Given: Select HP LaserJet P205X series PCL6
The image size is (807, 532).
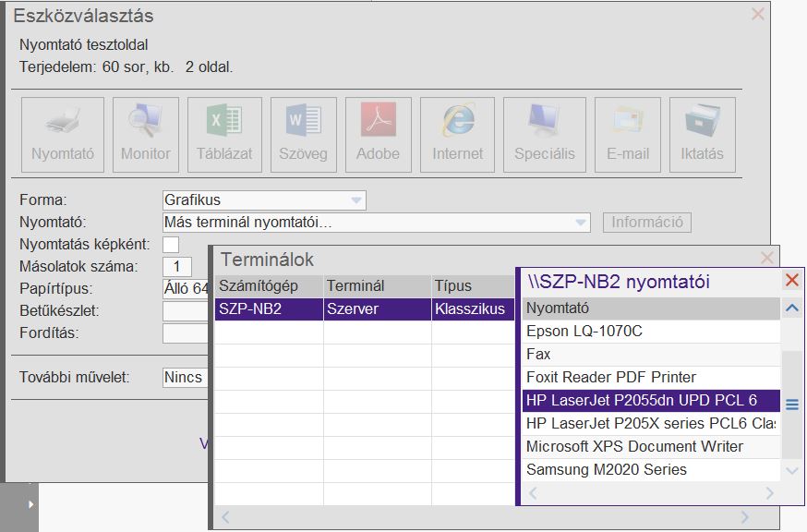Looking at the screenshot, I should (x=651, y=423).
